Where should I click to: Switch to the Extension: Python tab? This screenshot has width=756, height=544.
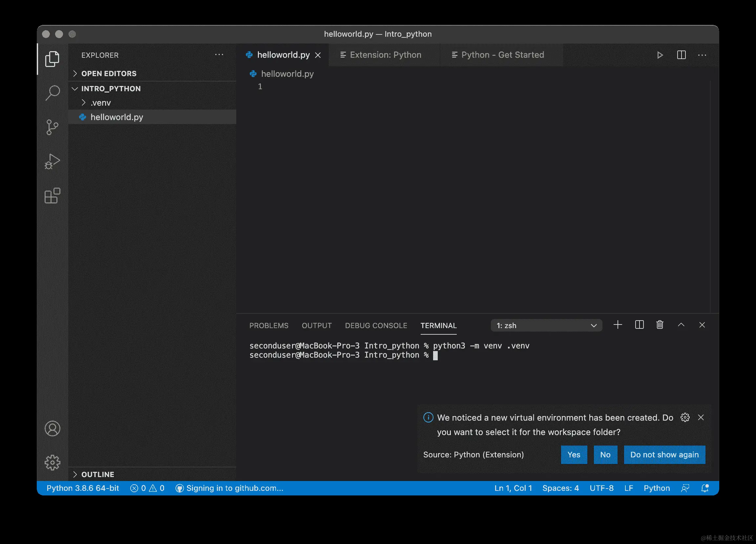coord(385,55)
